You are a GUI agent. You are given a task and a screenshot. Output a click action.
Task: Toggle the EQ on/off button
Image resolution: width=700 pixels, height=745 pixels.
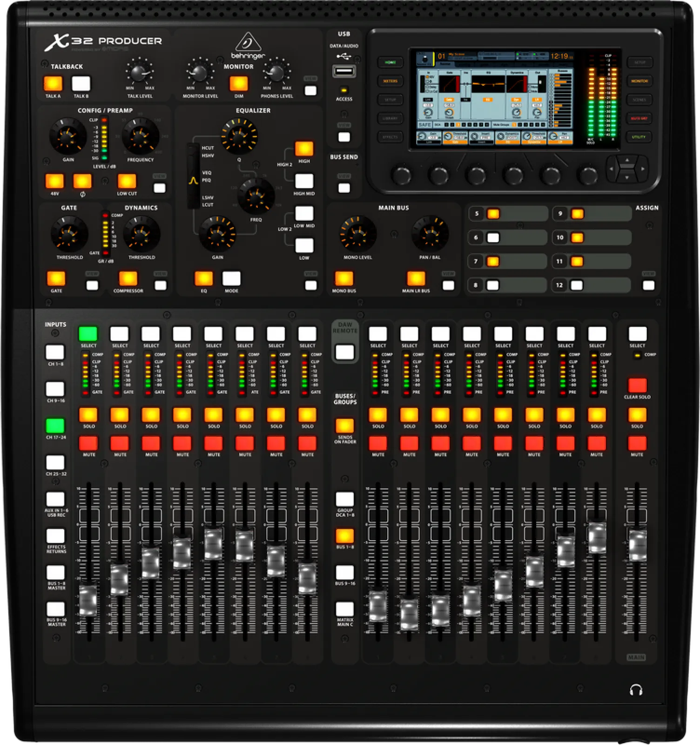click(x=203, y=278)
